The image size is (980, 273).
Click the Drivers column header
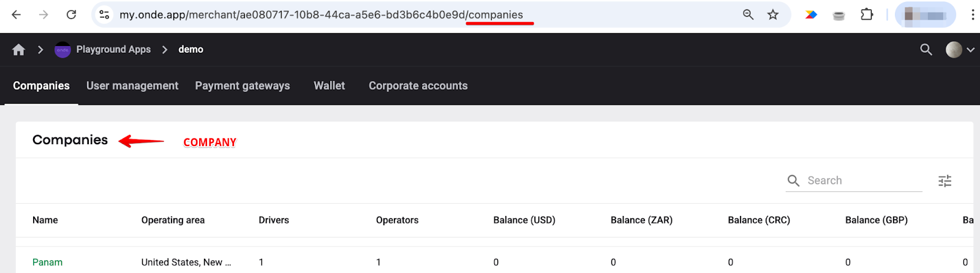[x=274, y=220]
